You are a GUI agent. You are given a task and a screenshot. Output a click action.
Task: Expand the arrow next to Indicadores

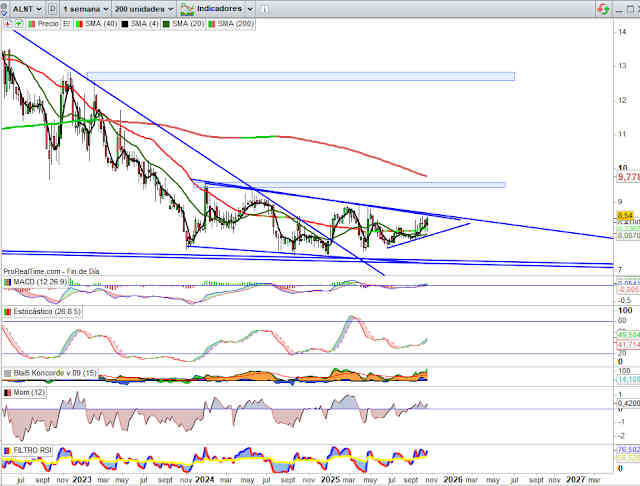249,8
